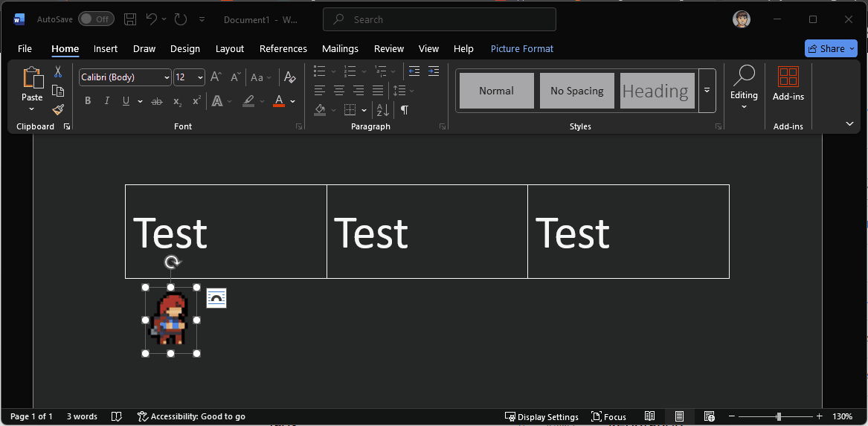
Task: Click the Clear All Formatting icon
Action: [290, 77]
